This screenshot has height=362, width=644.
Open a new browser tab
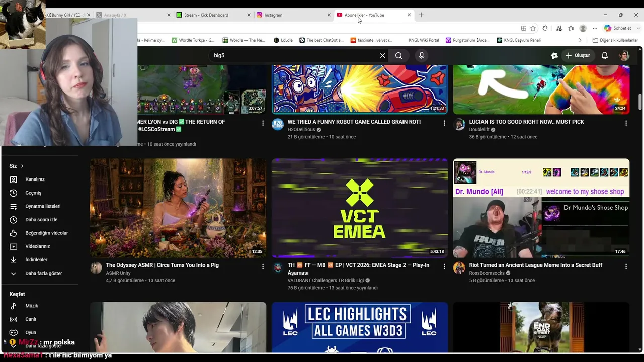coord(421,15)
